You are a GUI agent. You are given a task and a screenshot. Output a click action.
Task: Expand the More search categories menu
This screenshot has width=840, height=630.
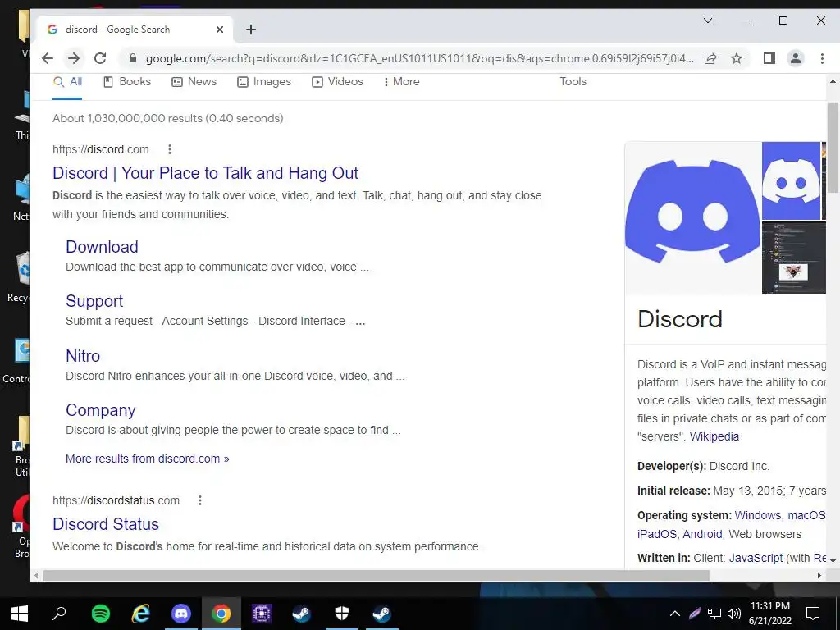click(401, 81)
